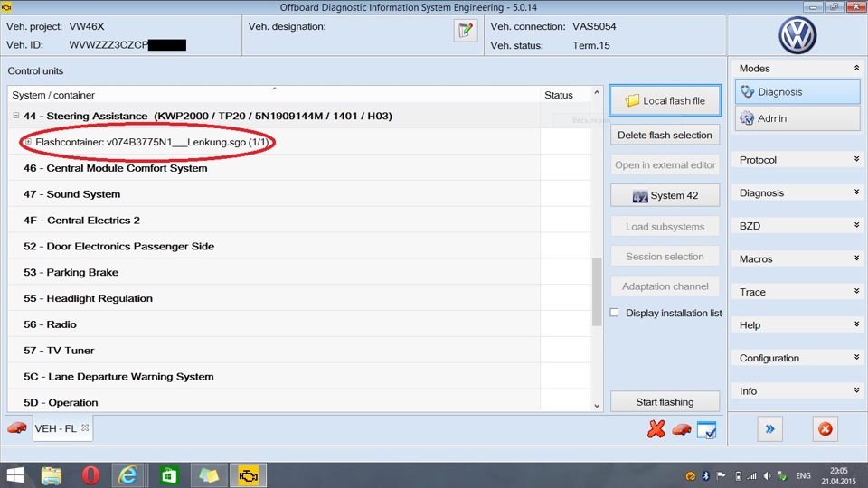Screen dimensions: 868x488
Task: Expand the Help section
Action: click(856, 324)
